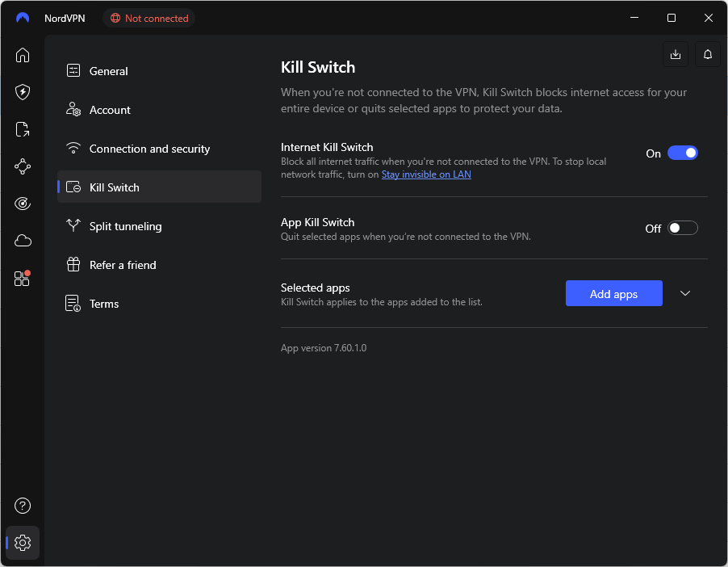728x567 pixels.
Task: Open the apps grid icon with red dot
Action: click(x=23, y=278)
